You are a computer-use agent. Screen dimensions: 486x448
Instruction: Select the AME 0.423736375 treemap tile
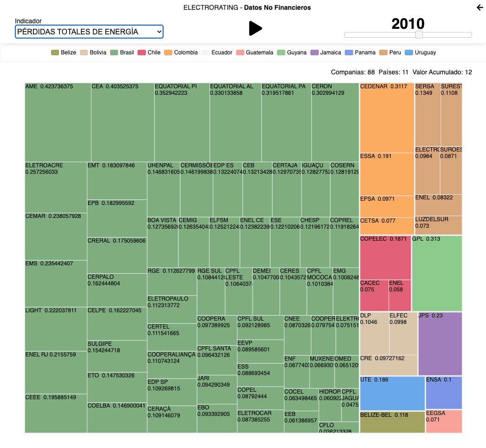(58, 123)
